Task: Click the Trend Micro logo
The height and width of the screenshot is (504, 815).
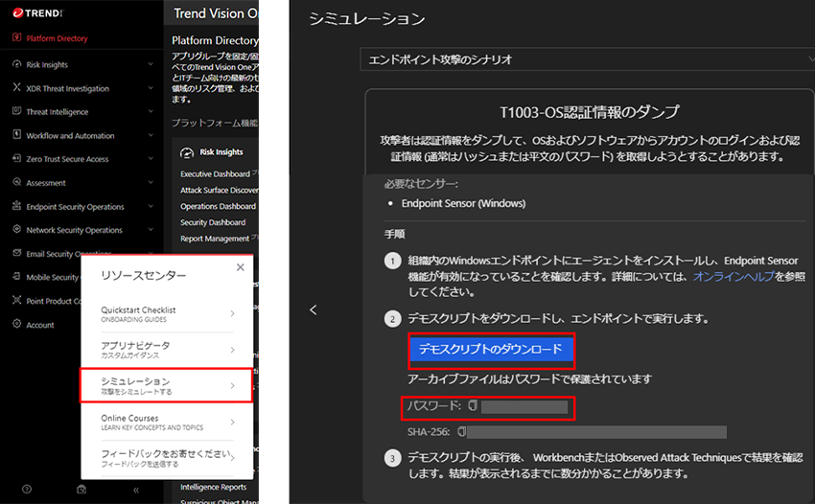Action: coord(36,13)
